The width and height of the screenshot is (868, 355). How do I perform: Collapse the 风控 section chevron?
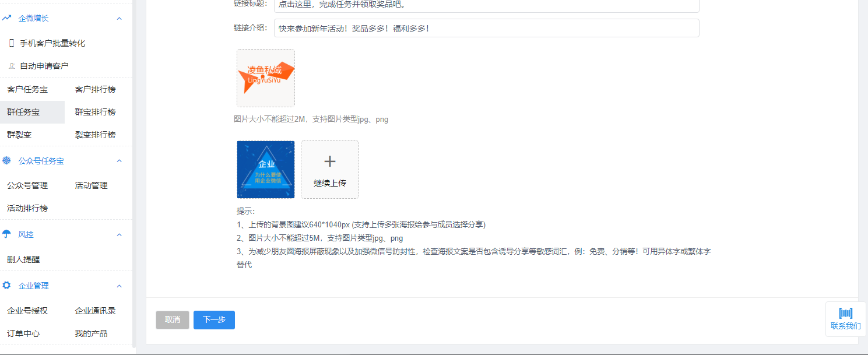click(120, 235)
